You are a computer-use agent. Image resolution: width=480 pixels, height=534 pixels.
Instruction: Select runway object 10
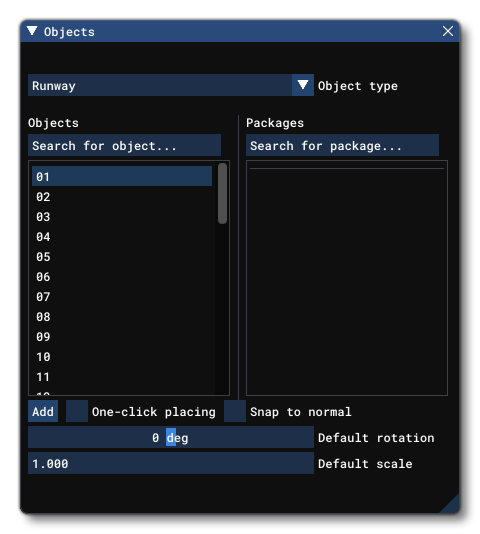122,357
